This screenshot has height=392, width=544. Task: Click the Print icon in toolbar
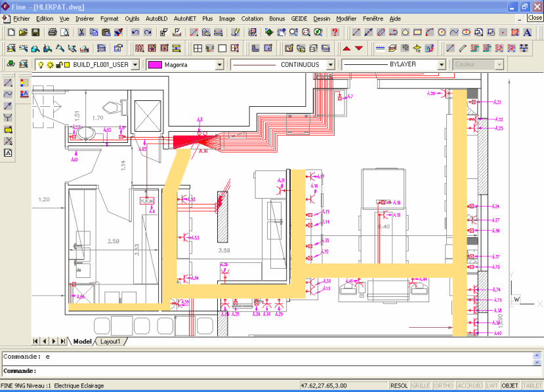coord(52,32)
